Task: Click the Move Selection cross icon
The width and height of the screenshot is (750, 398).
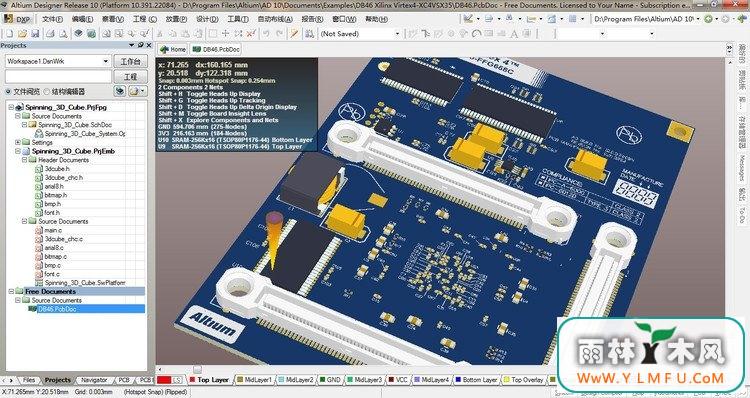Action: [226, 34]
